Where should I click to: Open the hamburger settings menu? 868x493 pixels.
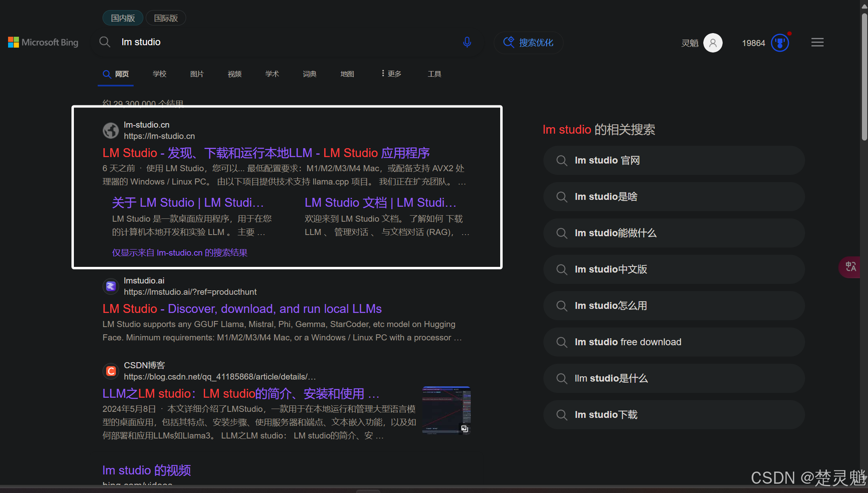coord(817,42)
